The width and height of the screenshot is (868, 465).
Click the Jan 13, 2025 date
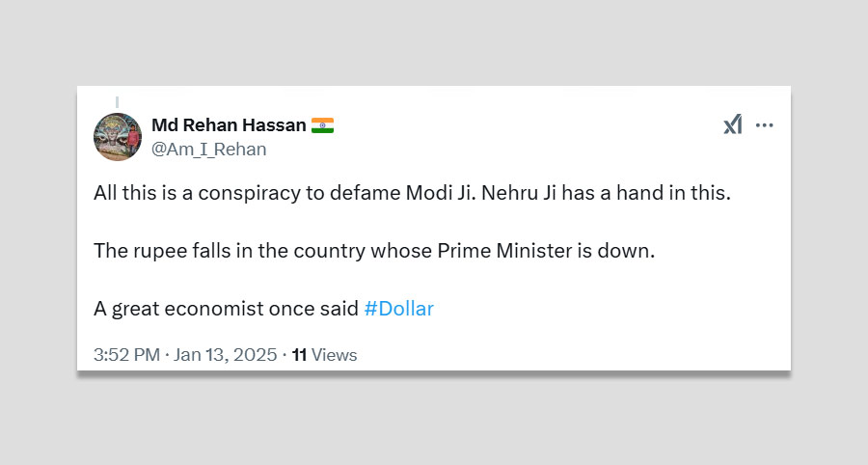(x=224, y=355)
